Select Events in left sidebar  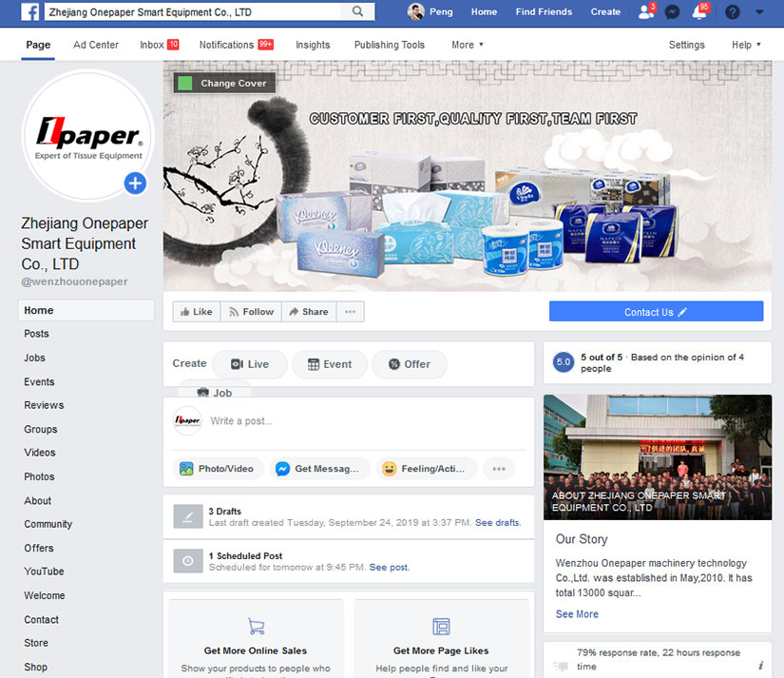[x=39, y=381]
